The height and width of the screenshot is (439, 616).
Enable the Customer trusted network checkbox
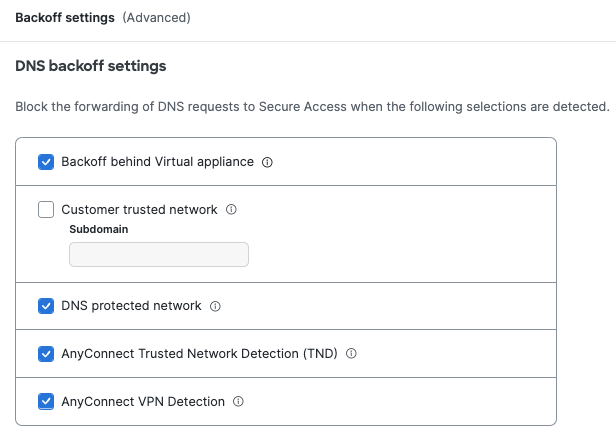(x=46, y=210)
